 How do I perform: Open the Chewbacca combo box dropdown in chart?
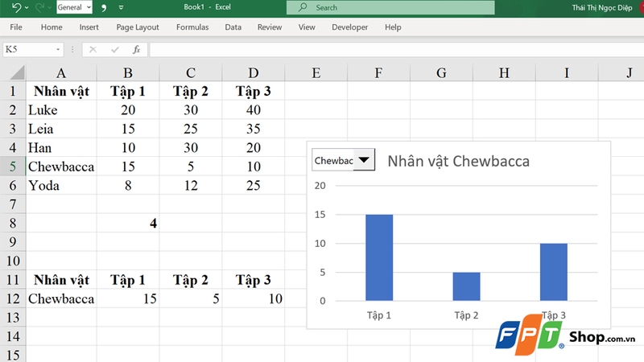click(364, 160)
